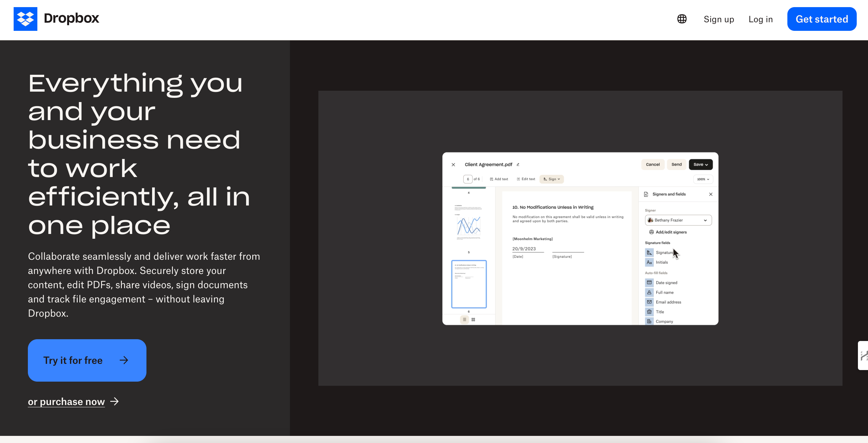Viewport: 868px width, 443px height.
Task: Click the Company auto-fill icon
Action: pos(650,321)
